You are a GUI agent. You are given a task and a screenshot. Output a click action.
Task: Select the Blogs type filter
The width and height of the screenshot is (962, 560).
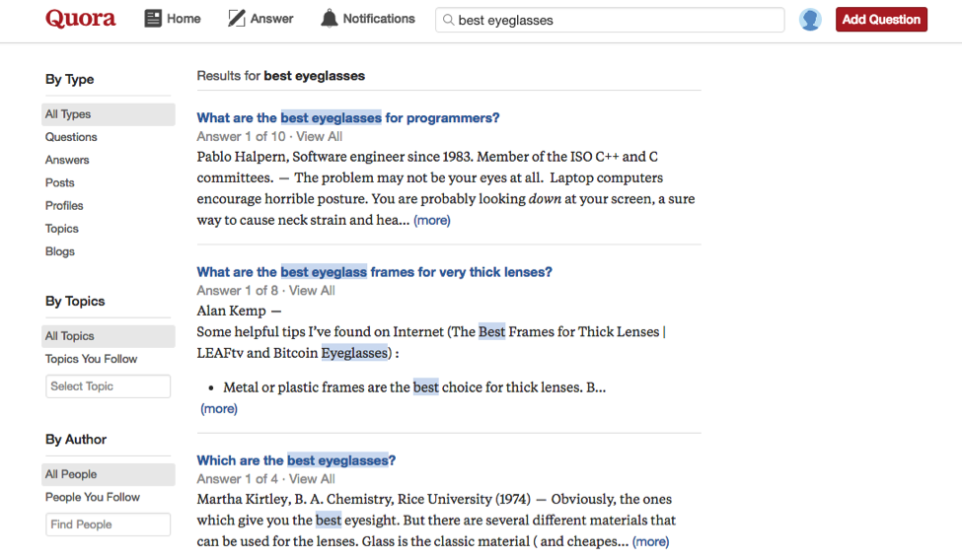click(60, 251)
